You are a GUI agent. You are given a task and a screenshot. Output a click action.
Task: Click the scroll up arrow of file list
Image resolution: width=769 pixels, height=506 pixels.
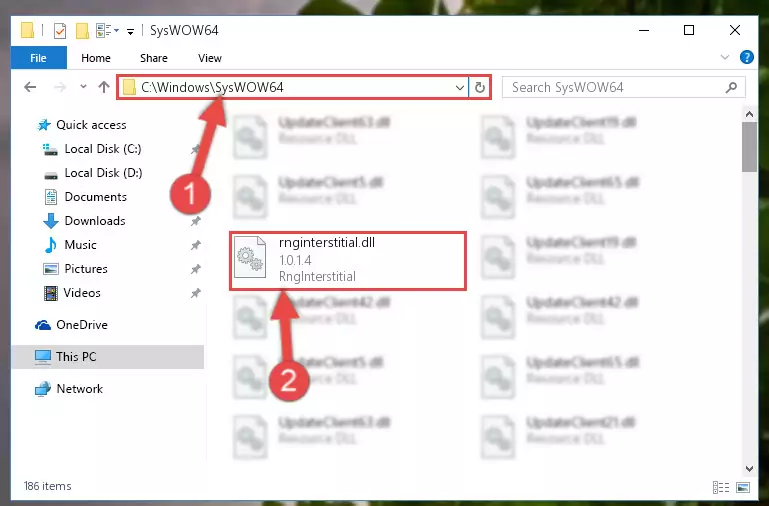(x=749, y=114)
